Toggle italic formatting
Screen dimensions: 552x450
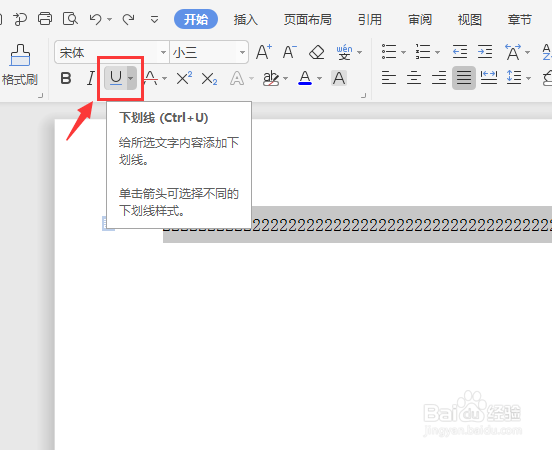point(91,78)
